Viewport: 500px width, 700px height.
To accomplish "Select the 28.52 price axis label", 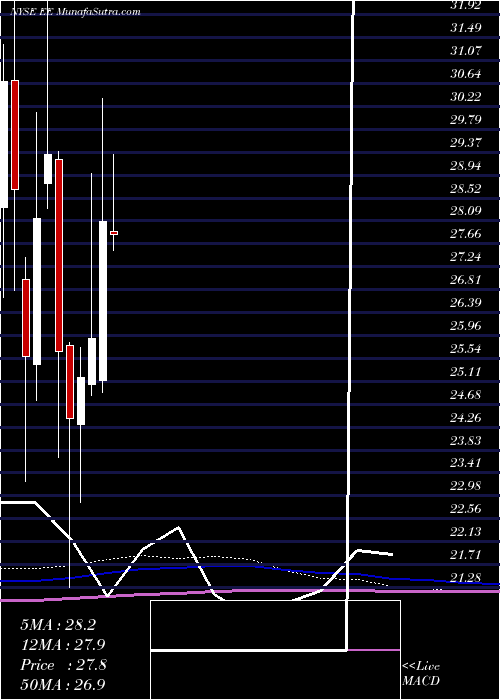I will tap(467, 188).
